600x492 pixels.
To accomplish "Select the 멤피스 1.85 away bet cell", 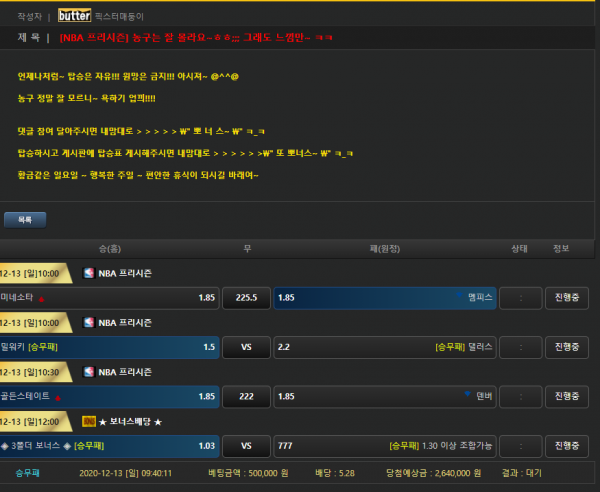I will pos(385,298).
